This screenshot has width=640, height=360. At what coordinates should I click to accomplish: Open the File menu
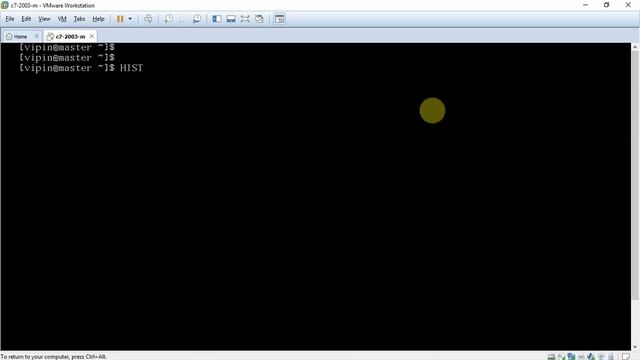tap(10, 19)
